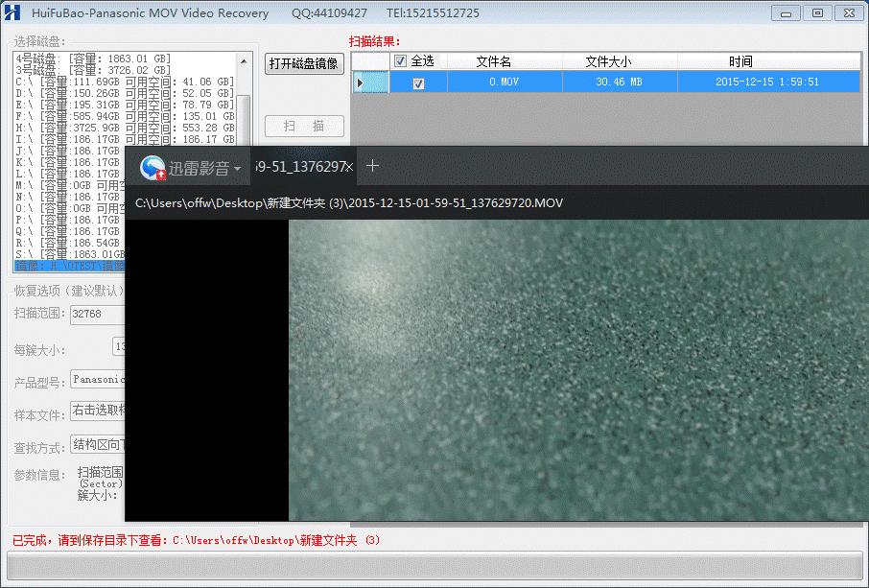Click the 扫描 scan button
Viewport: 869px width, 588px height.
[304, 126]
